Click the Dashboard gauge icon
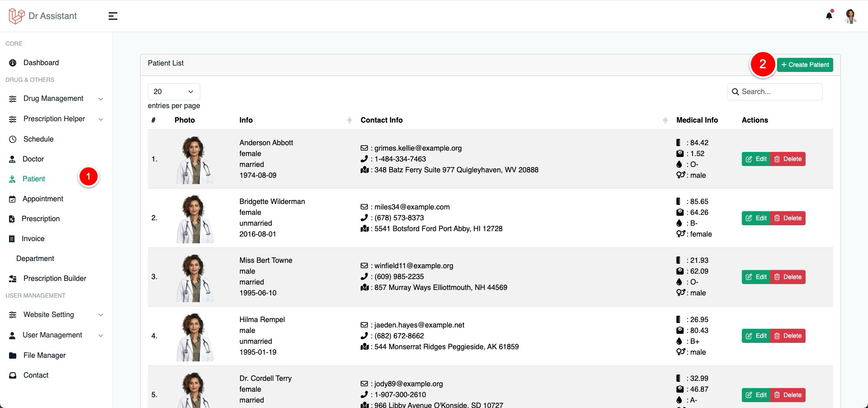This screenshot has height=408, width=868. [13, 63]
